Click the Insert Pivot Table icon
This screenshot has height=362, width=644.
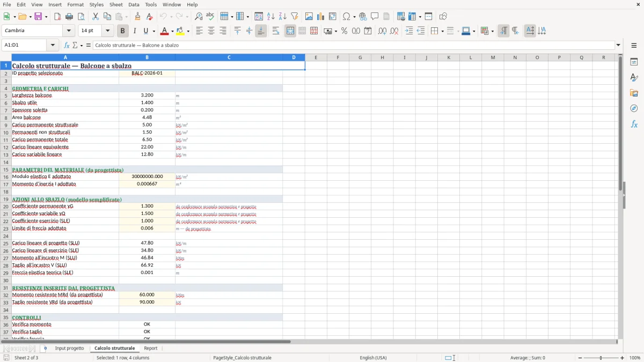tap(333, 17)
